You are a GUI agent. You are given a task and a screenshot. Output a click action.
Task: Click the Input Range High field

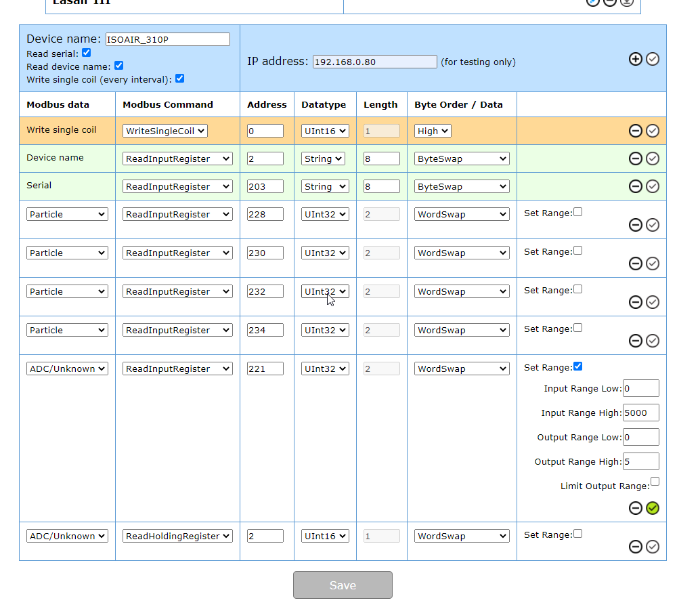(640, 413)
